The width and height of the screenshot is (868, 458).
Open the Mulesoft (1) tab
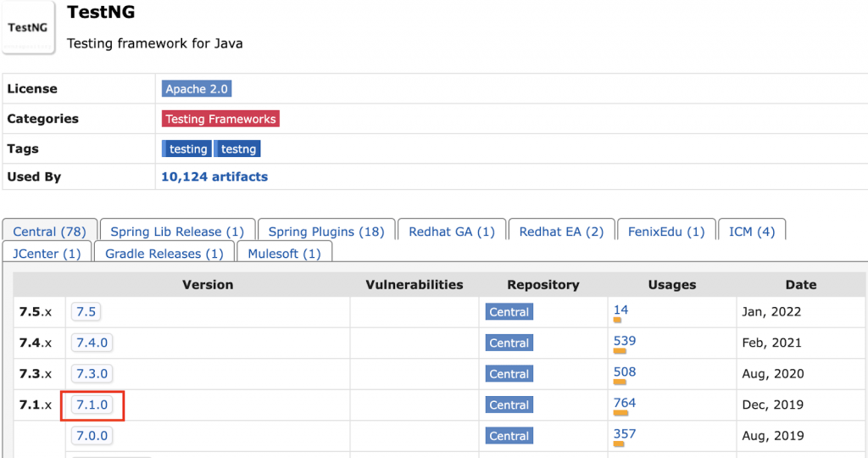(x=284, y=254)
